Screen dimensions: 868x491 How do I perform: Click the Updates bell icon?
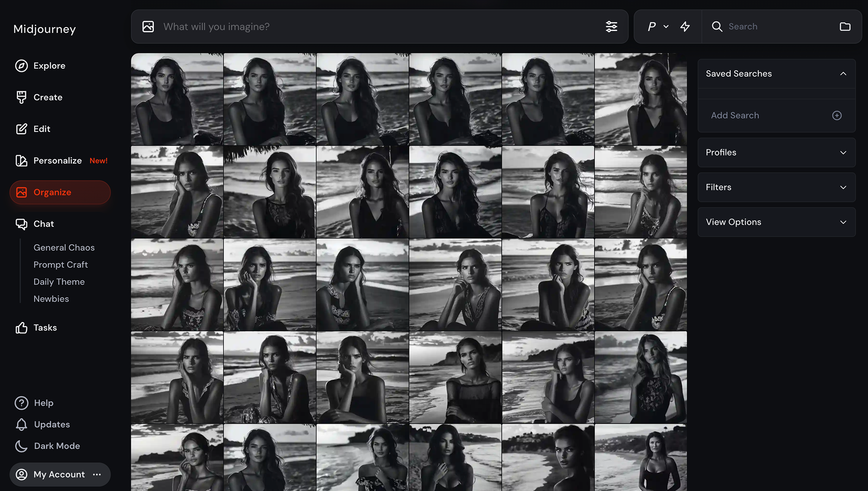[x=21, y=425]
